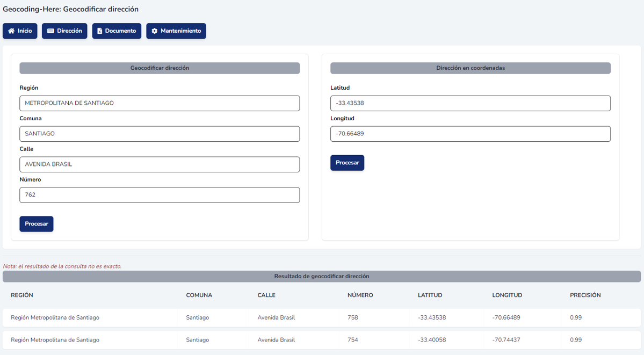Screen dimensions: 644x355
Task: Open the Mantenimiento menu
Action: tap(176, 31)
